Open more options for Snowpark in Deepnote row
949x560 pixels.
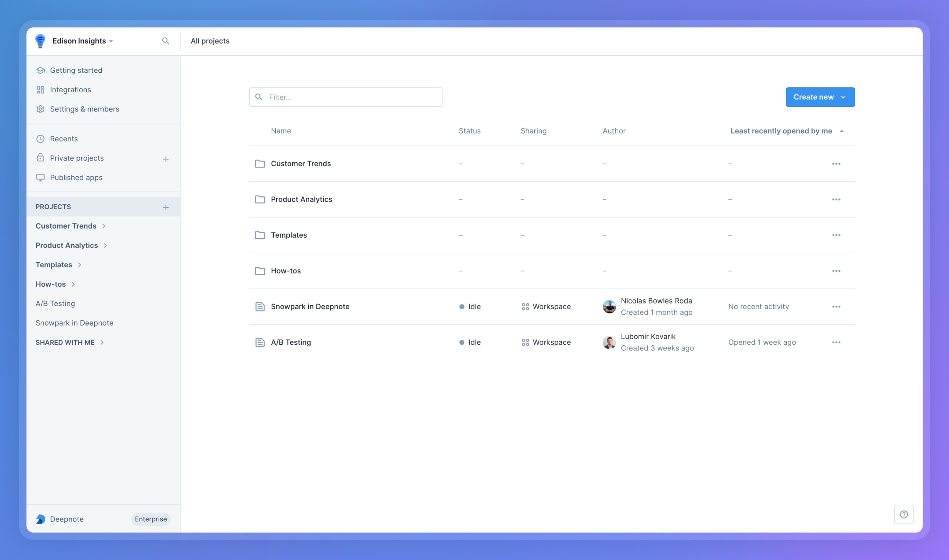836,307
